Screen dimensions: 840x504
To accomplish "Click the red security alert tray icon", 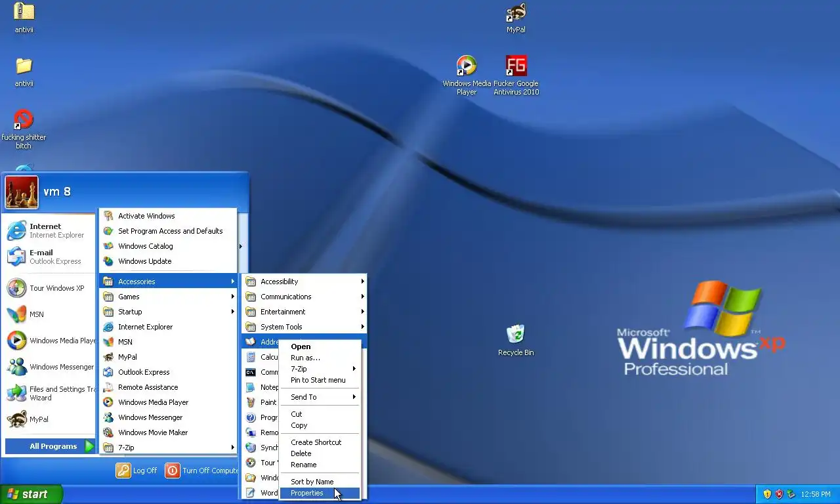I will (x=779, y=494).
